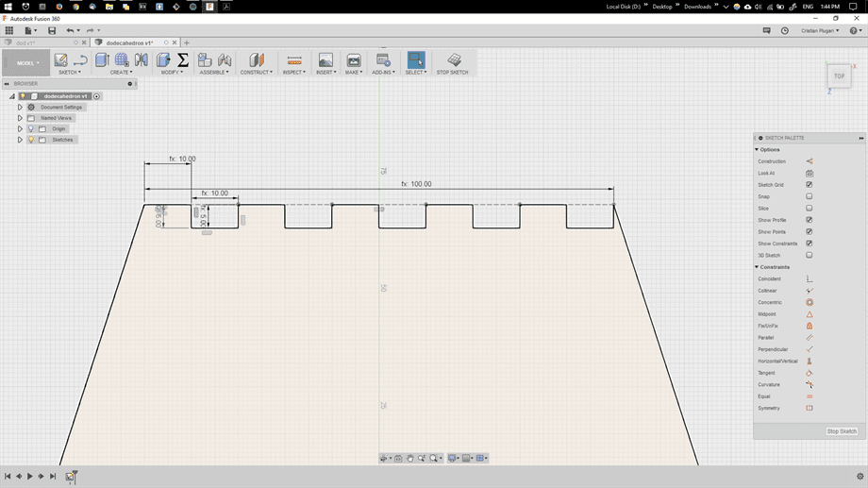Apply the Concentric constraint

[x=810, y=302]
